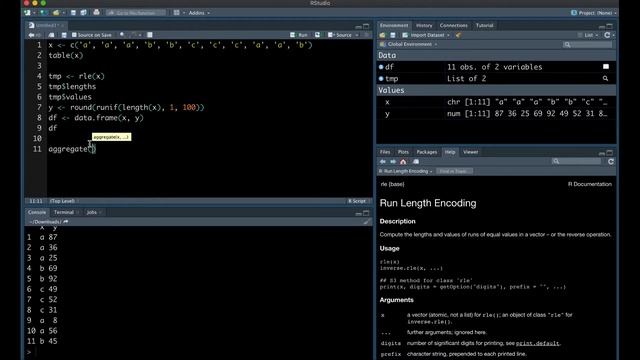Click the Save current document icon in main toolbar
This screenshot has height=360, width=640.
[73, 13]
